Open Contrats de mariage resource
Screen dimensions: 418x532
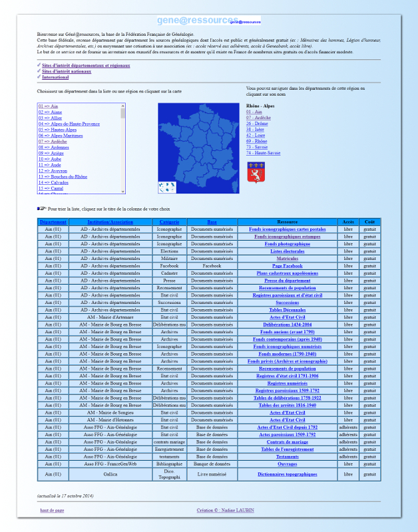point(288,442)
